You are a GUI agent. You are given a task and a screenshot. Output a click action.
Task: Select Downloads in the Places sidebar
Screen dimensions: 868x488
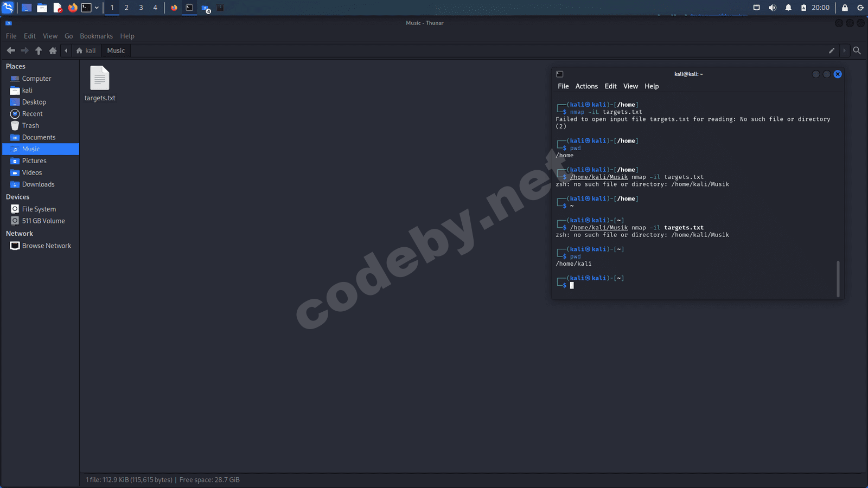(38, 184)
